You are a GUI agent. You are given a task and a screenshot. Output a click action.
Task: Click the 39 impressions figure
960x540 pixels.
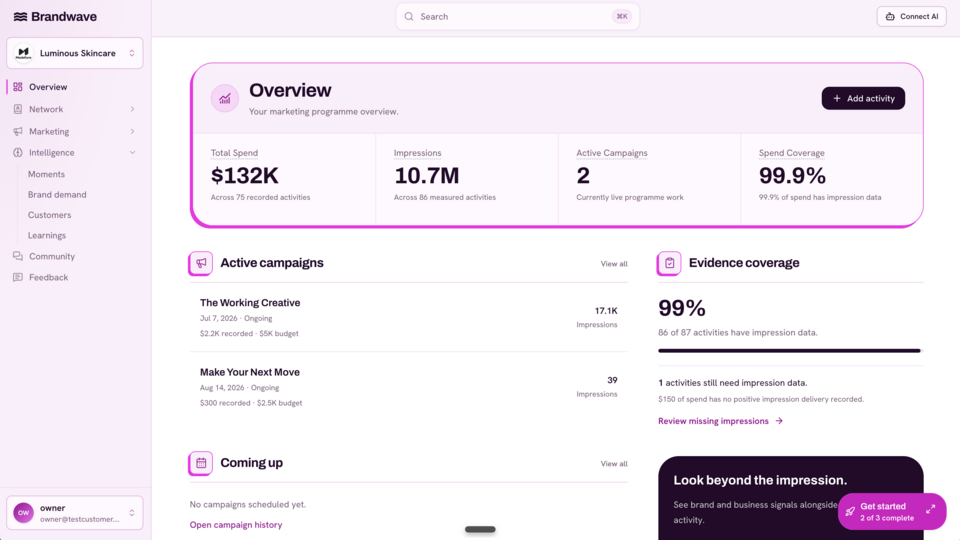pyautogui.click(x=612, y=380)
